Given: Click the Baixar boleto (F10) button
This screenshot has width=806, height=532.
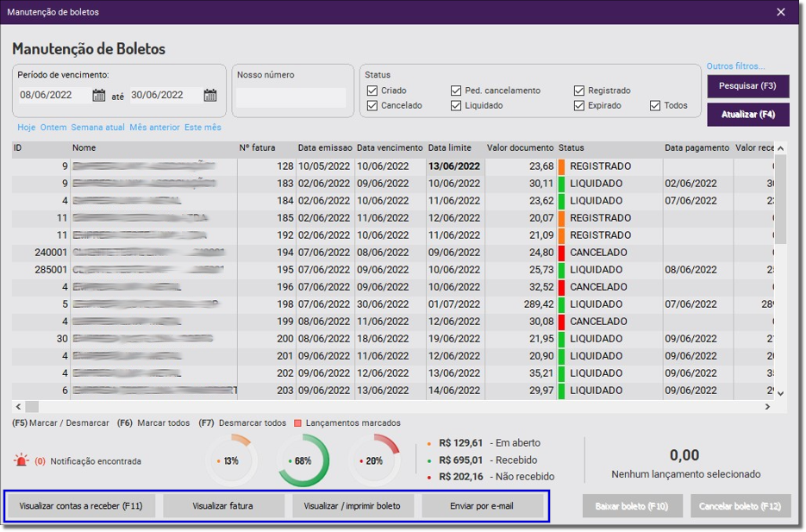Looking at the screenshot, I should pyautogui.click(x=632, y=506).
